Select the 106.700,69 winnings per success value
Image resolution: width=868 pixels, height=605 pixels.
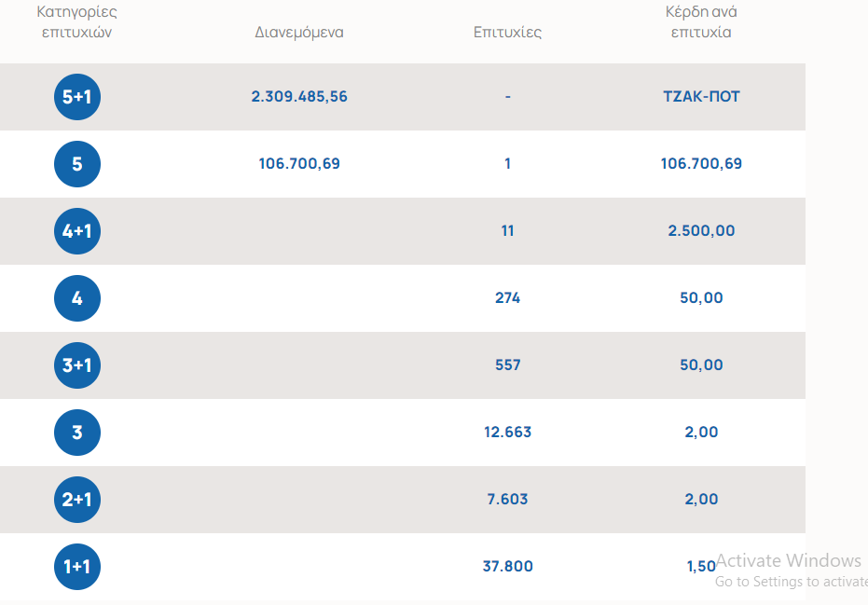(x=701, y=164)
